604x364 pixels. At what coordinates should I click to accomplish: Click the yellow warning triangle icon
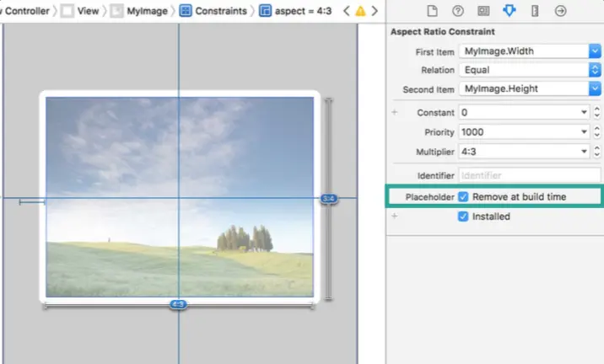360,11
